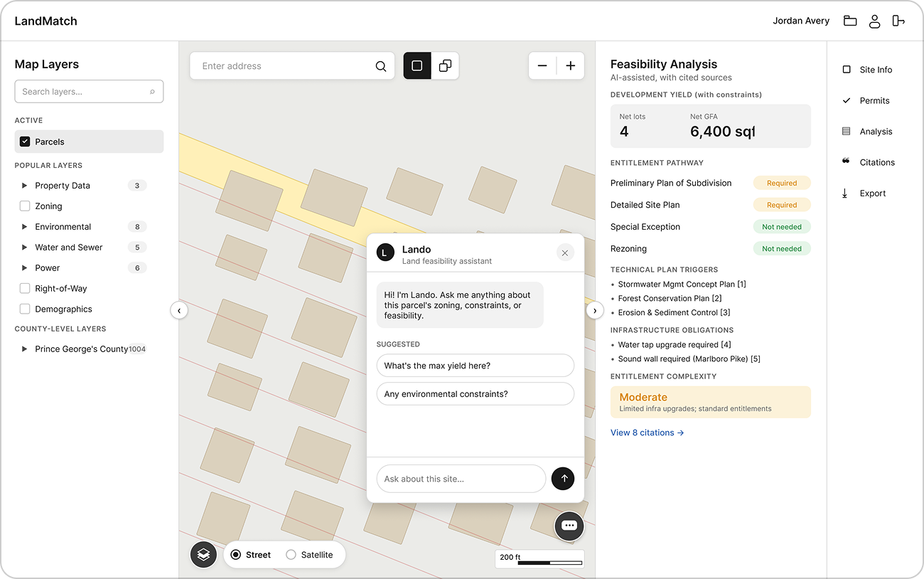Select the Satellite basemap radio button

(x=291, y=555)
